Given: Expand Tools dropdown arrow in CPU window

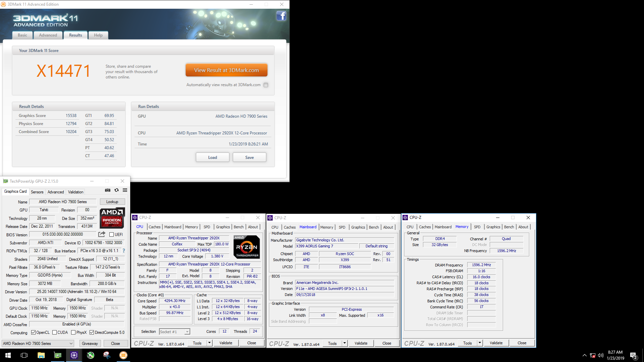Looking at the screenshot, I should [210, 343].
